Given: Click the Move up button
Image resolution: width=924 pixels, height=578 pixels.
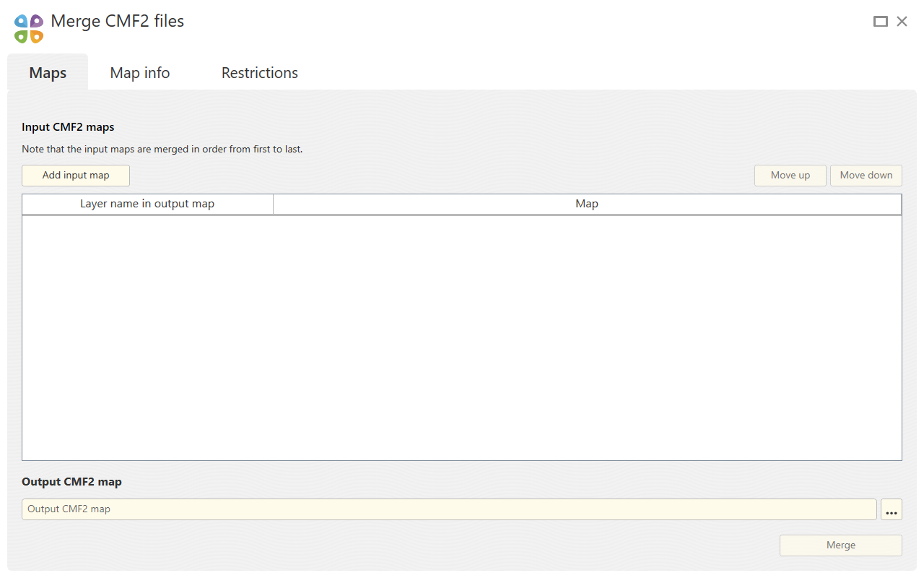Looking at the screenshot, I should [790, 176].
